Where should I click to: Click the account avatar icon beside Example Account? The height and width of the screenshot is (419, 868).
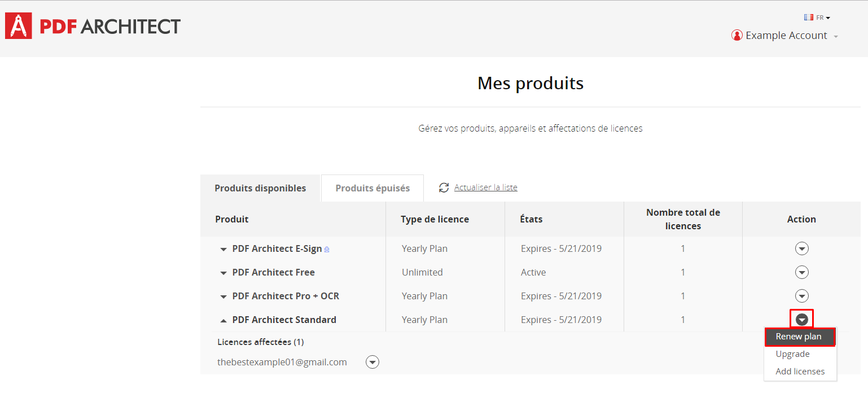tap(737, 35)
